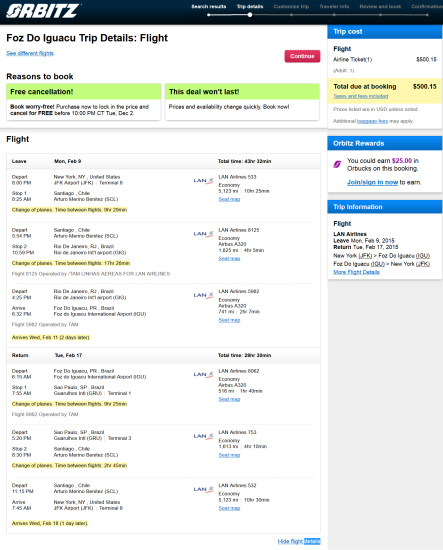Image resolution: width=443 pixels, height=550 pixels.
Task: Open See different flights link
Action: click(30, 53)
